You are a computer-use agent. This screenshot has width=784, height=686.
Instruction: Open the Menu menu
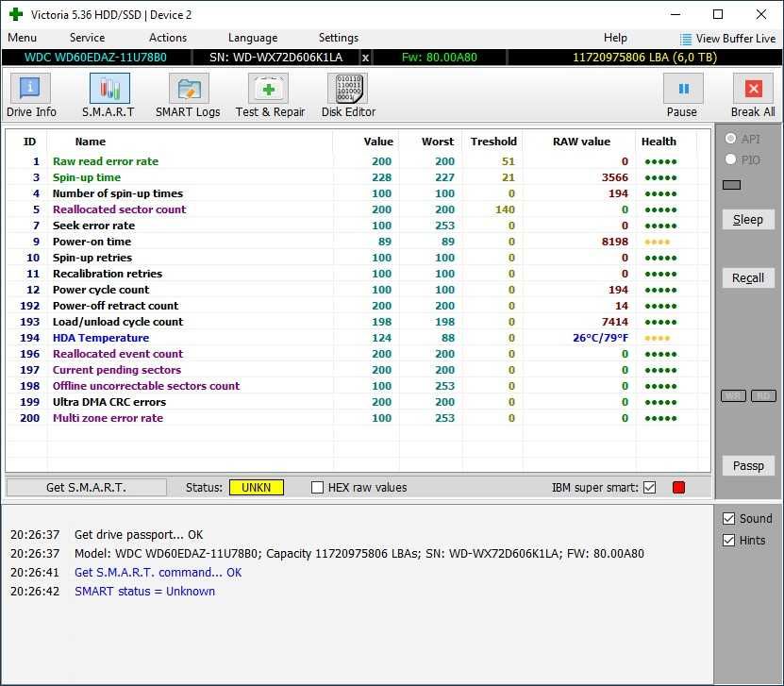(x=22, y=38)
